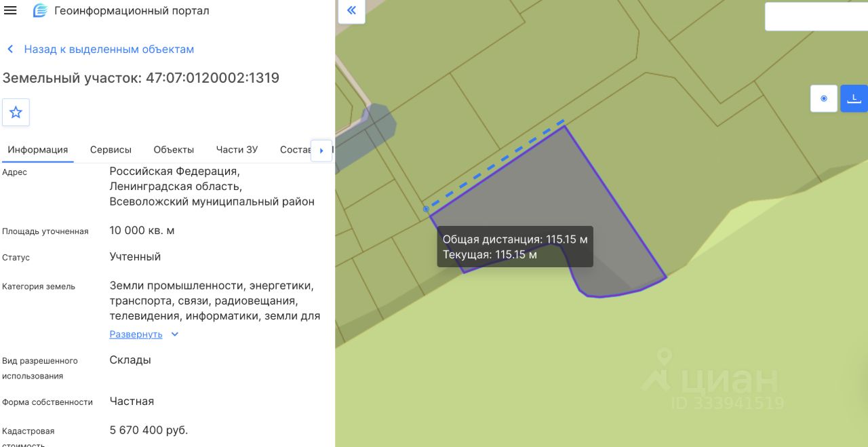868x447 pixels.
Task: Click the measurement start point marker
Action: [426, 209]
